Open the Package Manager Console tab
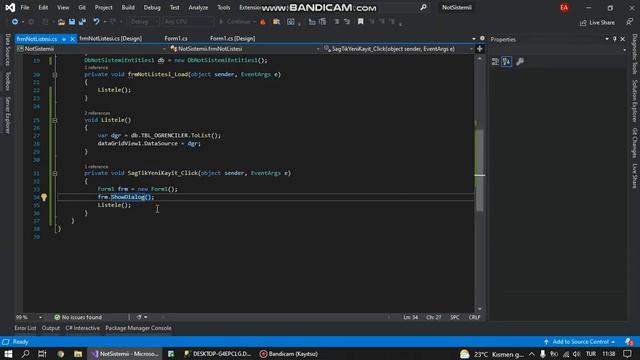Screen dimensions: 640x360 (138, 328)
